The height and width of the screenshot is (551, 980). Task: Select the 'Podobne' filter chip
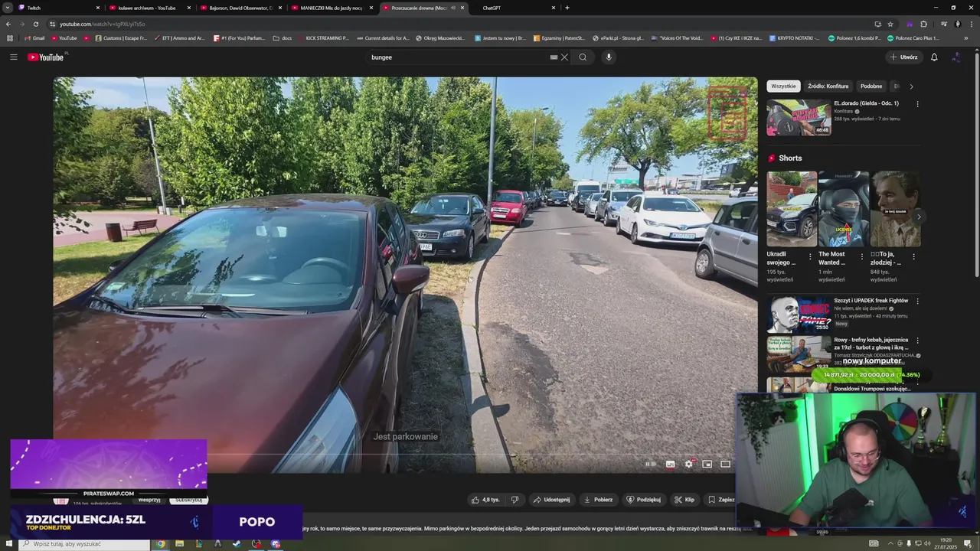point(871,86)
